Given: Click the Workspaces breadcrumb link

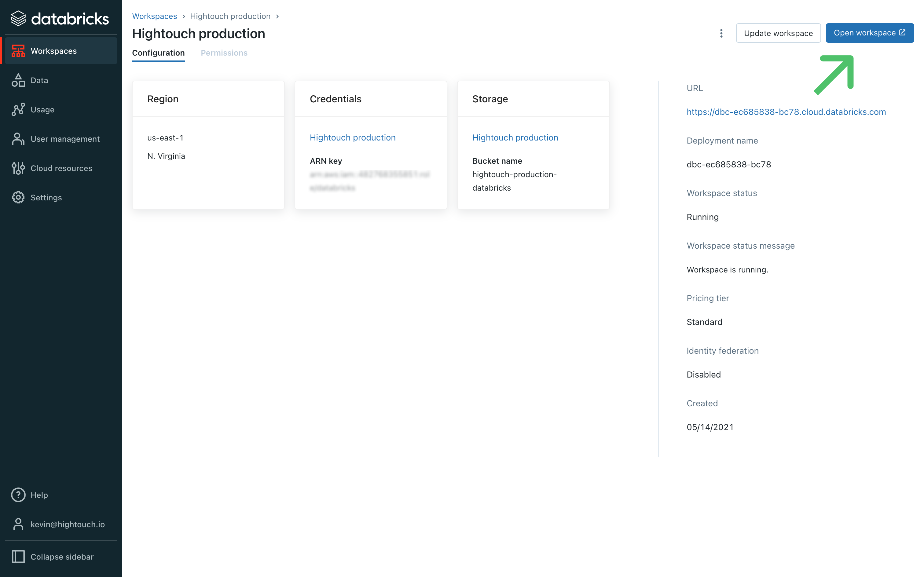Looking at the screenshot, I should tap(155, 16).
